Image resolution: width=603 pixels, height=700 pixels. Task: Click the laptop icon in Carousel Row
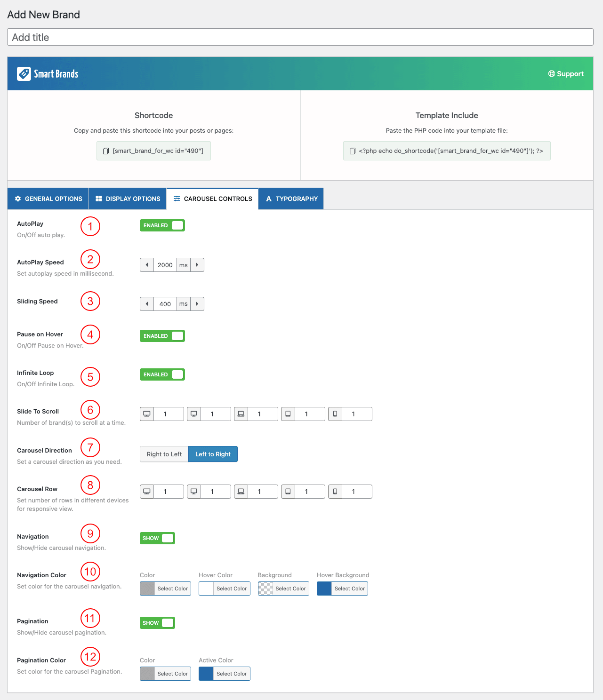[241, 492]
